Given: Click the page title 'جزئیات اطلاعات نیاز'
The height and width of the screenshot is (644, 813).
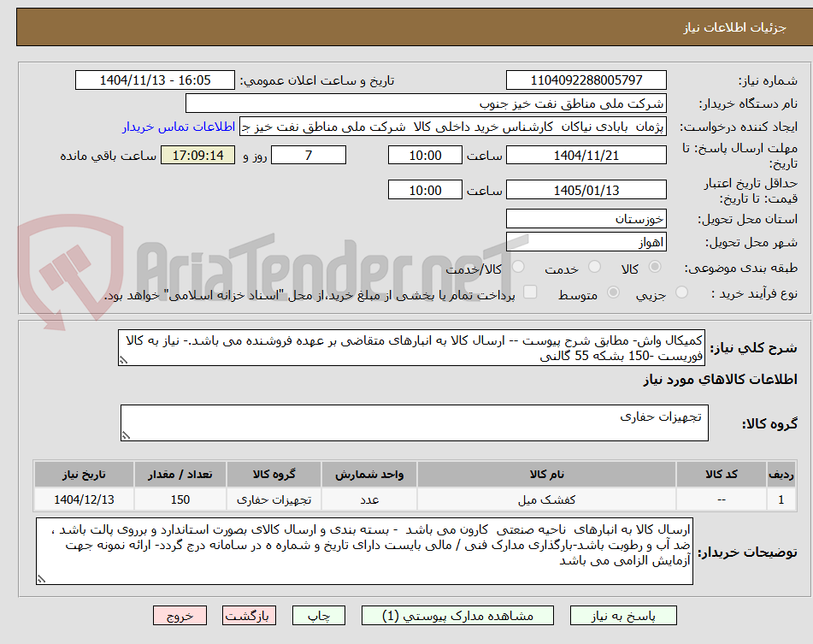Looking at the screenshot, I should tap(734, 27).
